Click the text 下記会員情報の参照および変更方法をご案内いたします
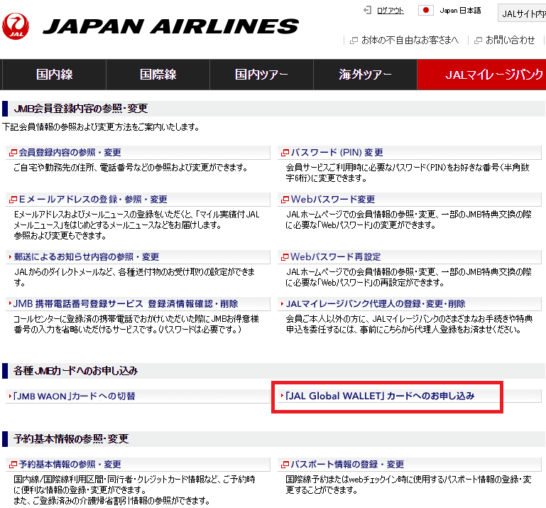 point(101,127)
